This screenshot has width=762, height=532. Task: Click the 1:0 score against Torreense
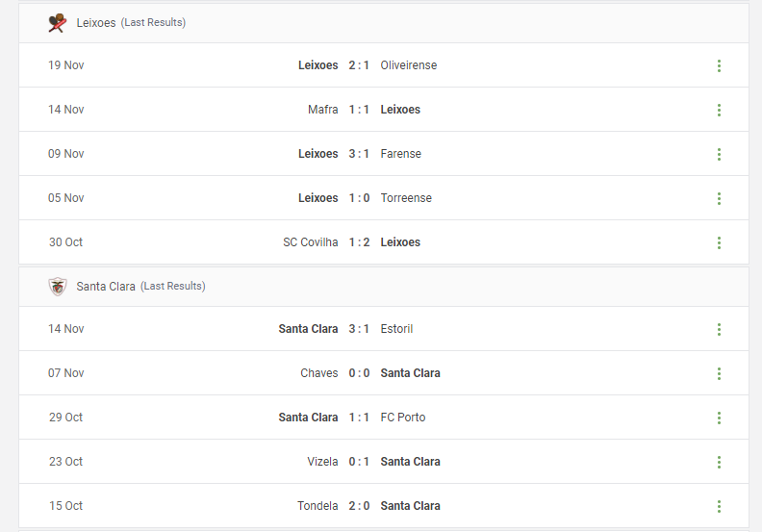tap(359, 198)
